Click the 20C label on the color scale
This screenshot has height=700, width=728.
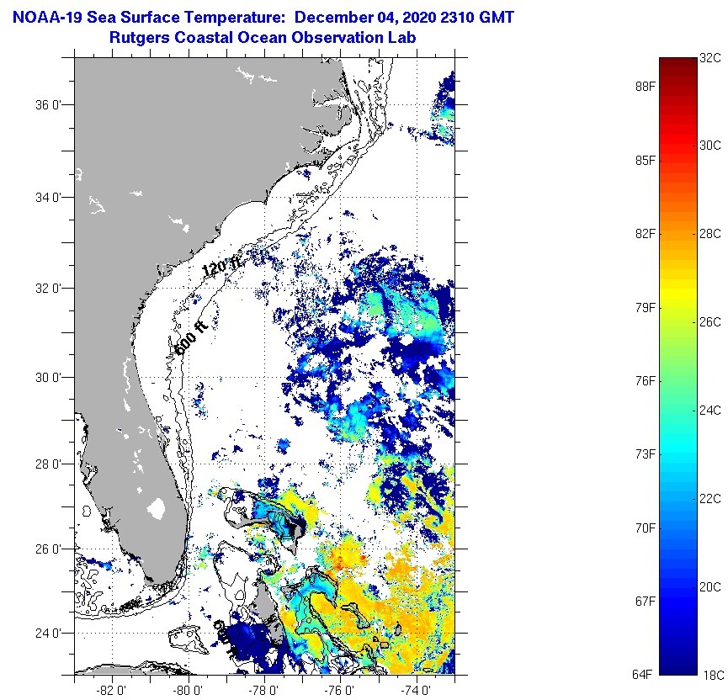pyautogui.click(x=709, y=587)
